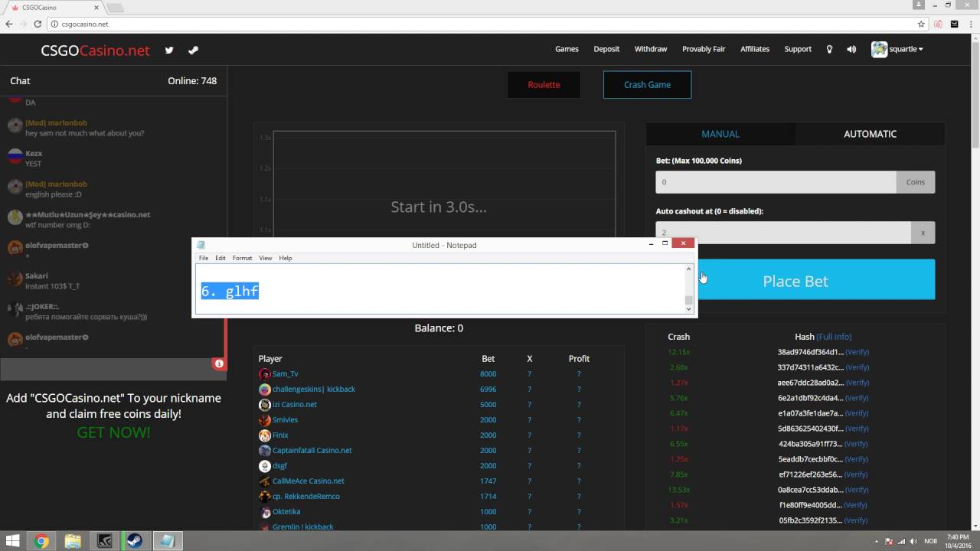Click the Place Bet button
The image size is (980, 551).
pyautogui.click(x=795, y=280)
